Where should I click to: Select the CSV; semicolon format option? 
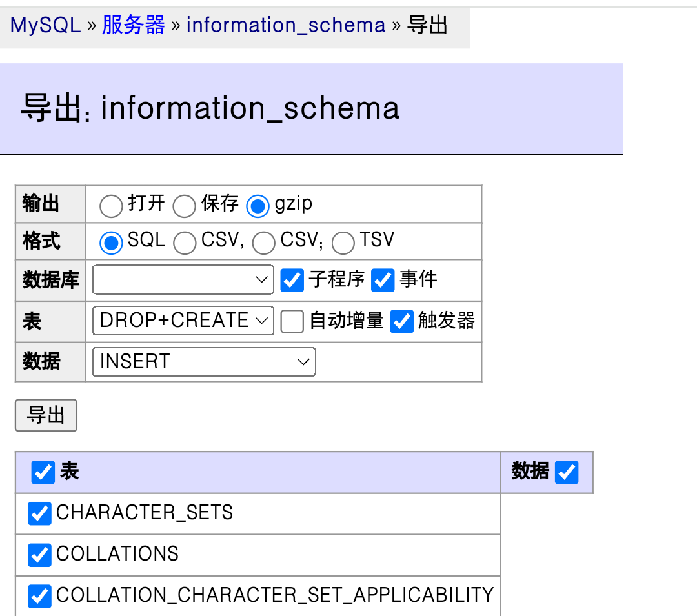(263, 243)
